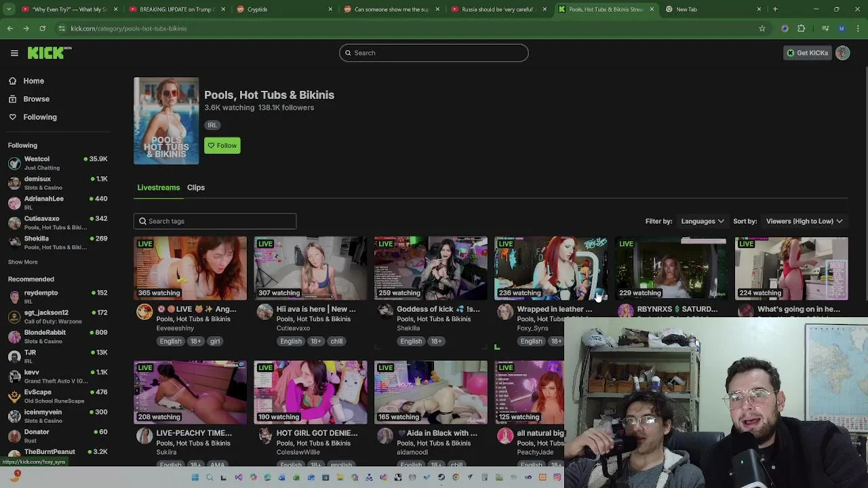The height and width of the screenshot is (488, 868).
Task: Open taskbar Search magnifier icon
Action: (x=210, y=478)
